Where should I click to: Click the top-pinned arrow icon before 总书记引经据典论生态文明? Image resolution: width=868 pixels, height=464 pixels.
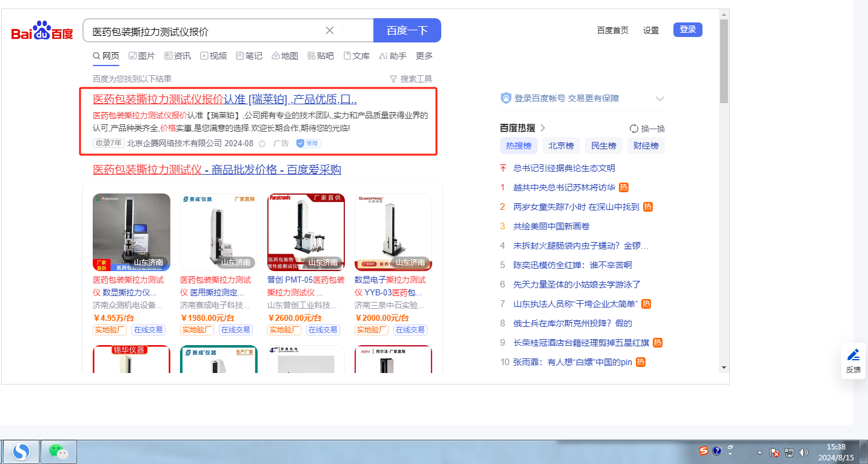point(502,168)
